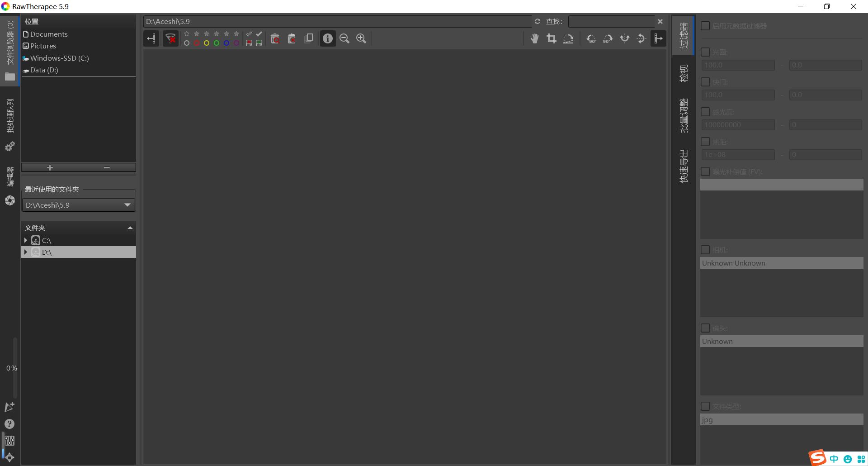Switch to the 检视 inspect tab
Viewport: 868px width, 466px height.
(684, 73)
